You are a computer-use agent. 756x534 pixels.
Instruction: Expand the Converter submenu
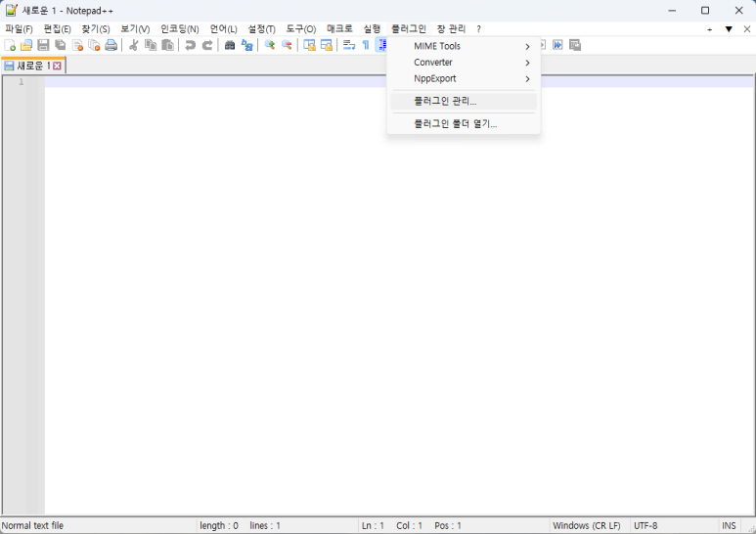[464, 63]
